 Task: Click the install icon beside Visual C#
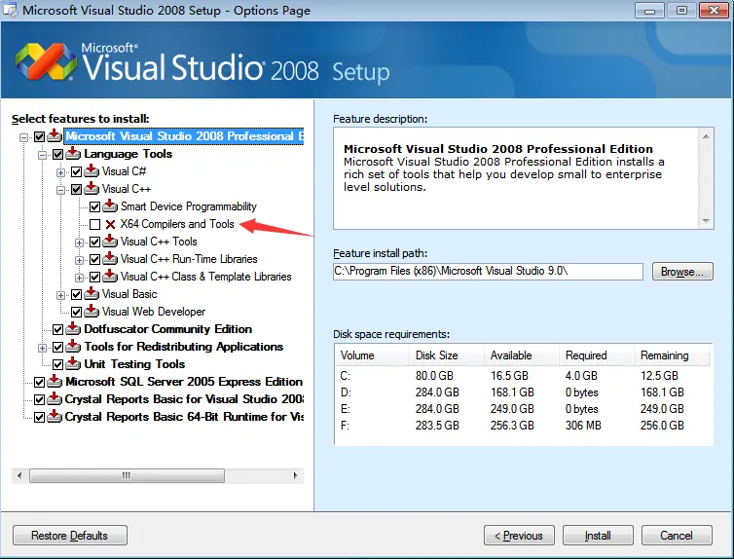point(92,171)
